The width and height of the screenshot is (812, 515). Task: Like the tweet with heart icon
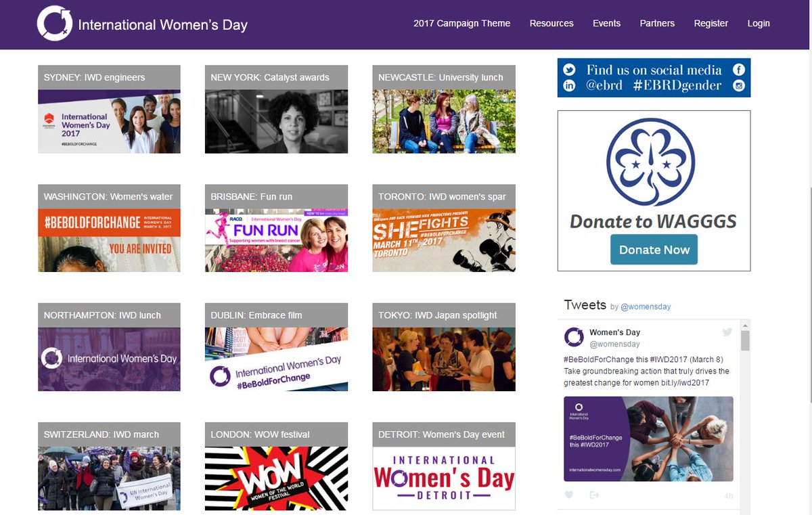(569, 495)
